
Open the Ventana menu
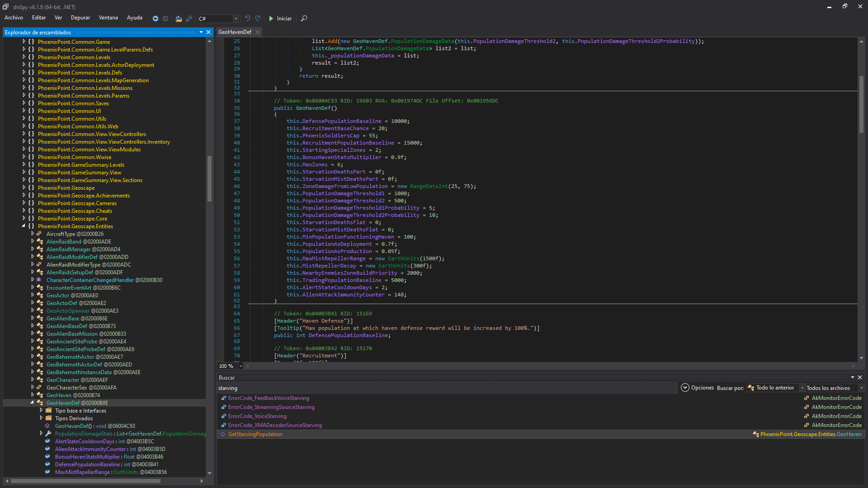click(x=108, y=18)
